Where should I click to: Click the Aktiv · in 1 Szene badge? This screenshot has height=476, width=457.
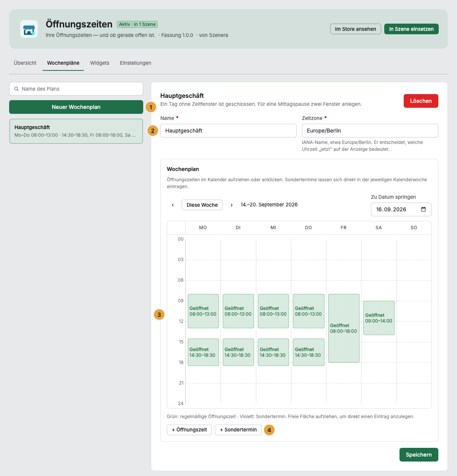point(137,24)
